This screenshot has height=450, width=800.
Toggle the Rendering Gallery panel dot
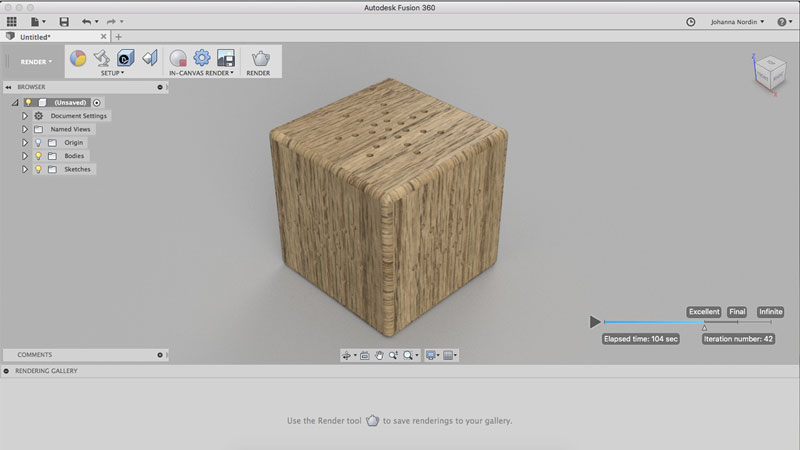[6, 371]
